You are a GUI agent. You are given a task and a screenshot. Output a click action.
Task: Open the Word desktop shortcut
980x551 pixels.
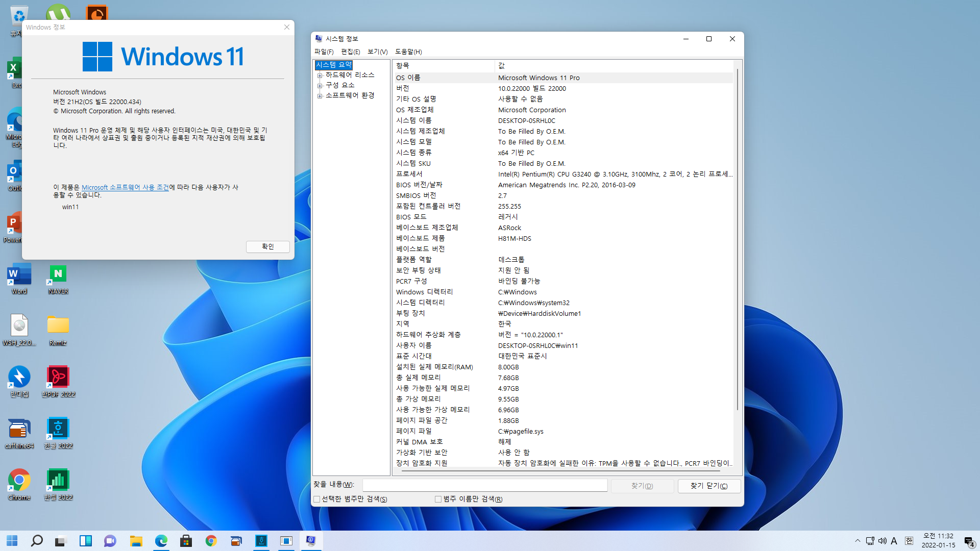19,279
